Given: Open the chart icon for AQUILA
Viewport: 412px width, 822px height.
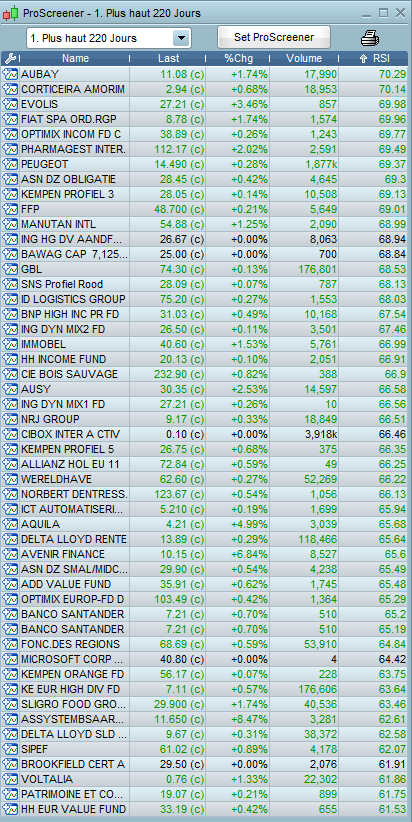Looking at the screenshot, I should pyautogui.click(x=10, y=524).
